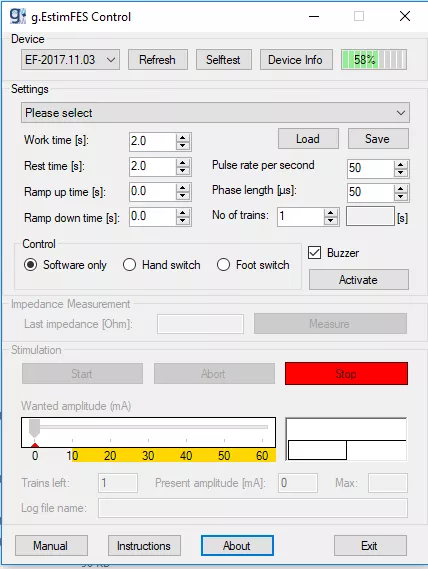This screenshot has height=569, width=428.
Task: Open Device Info
Action: point(295,60)
